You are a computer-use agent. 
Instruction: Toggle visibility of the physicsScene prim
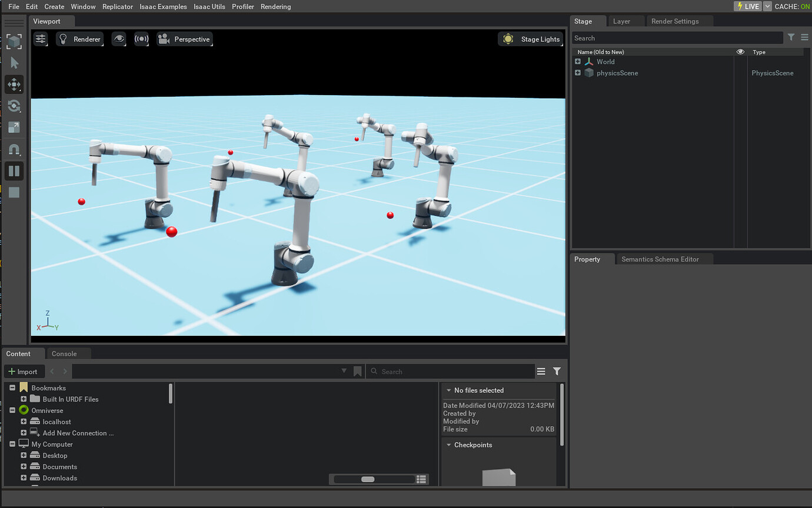[740, 73]
